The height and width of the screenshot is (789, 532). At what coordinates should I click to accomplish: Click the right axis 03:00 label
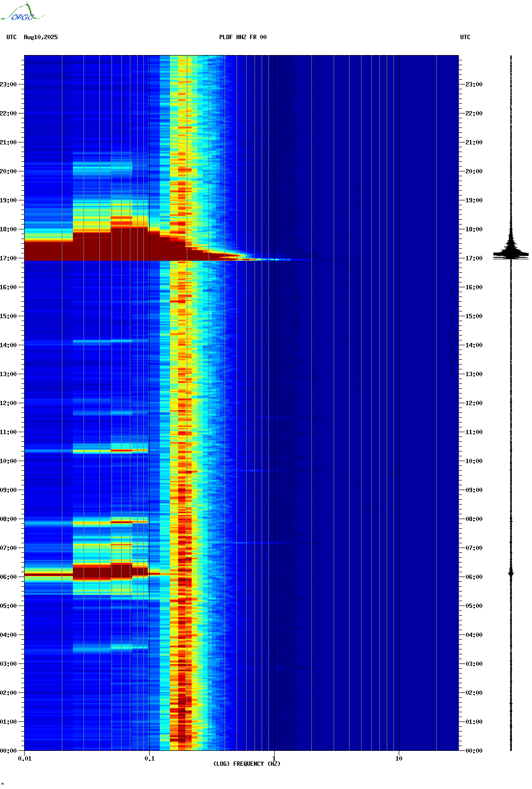pos(474,664)
